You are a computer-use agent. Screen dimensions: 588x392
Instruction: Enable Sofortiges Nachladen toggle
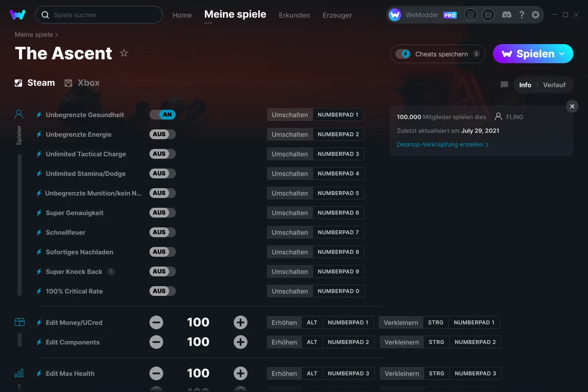(163, 252)
